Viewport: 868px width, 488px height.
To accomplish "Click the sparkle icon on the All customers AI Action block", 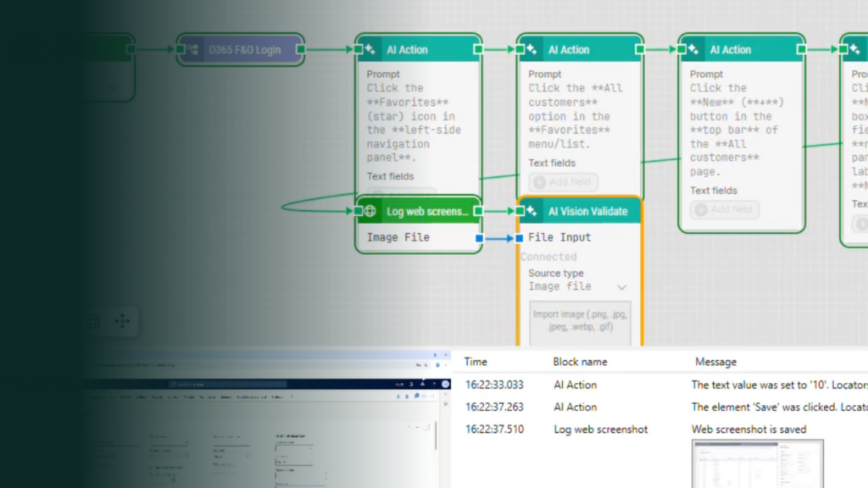I will 531,50.
